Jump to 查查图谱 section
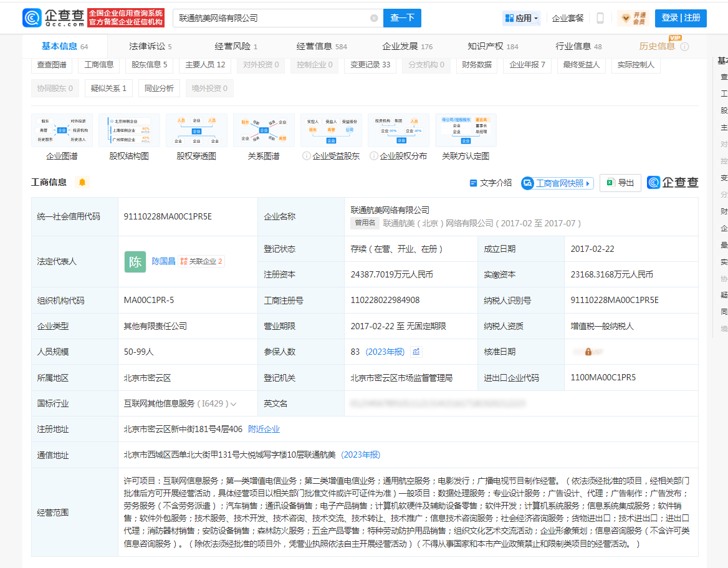The image size is (728, 568). pos(52,65)
